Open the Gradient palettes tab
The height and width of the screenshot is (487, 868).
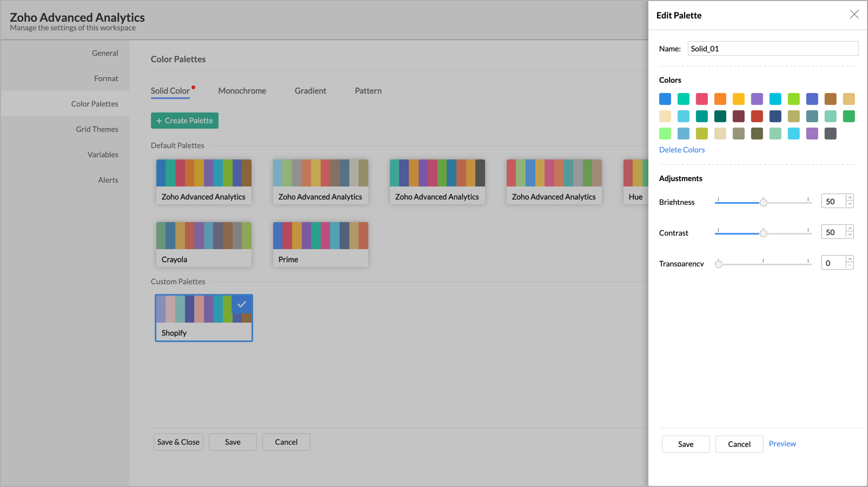coord(310,91)
